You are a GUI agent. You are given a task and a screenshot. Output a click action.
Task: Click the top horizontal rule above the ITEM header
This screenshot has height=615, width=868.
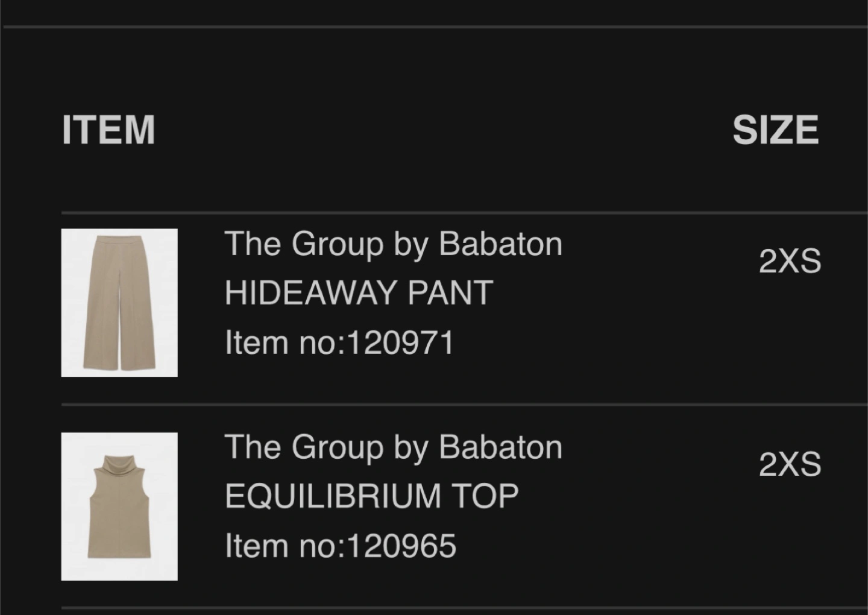point(434,27)
